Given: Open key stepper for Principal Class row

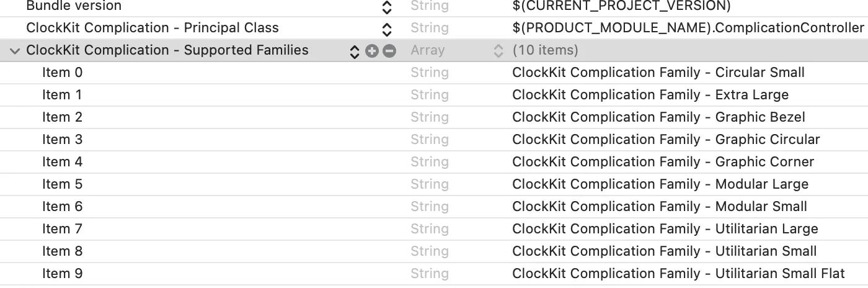Looking at the screenshot, I should (387, 29).
